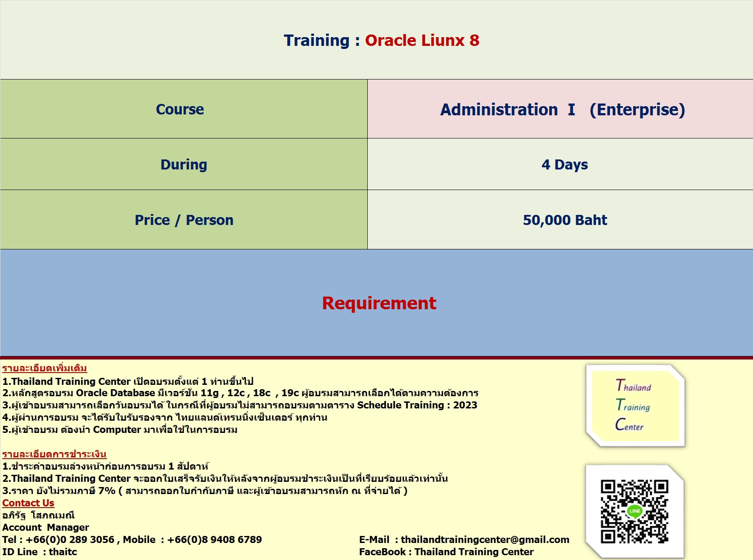Click the LINE QR code image
Image resolution: width=753 pixels, height=560 pixels.
[635, 512]
